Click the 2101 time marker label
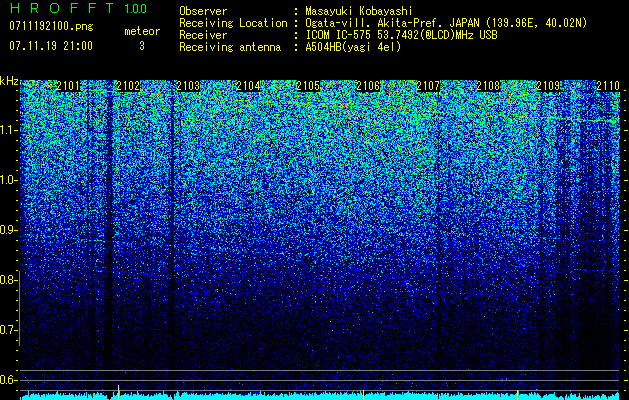 (68, 86)
